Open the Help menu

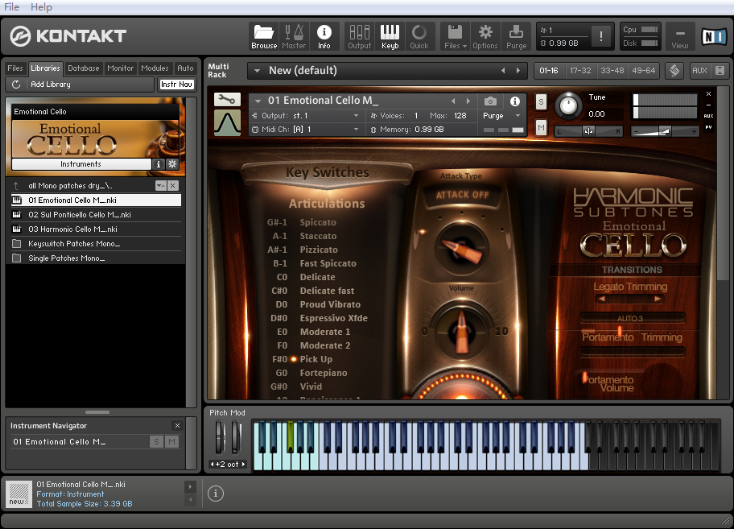41,7
